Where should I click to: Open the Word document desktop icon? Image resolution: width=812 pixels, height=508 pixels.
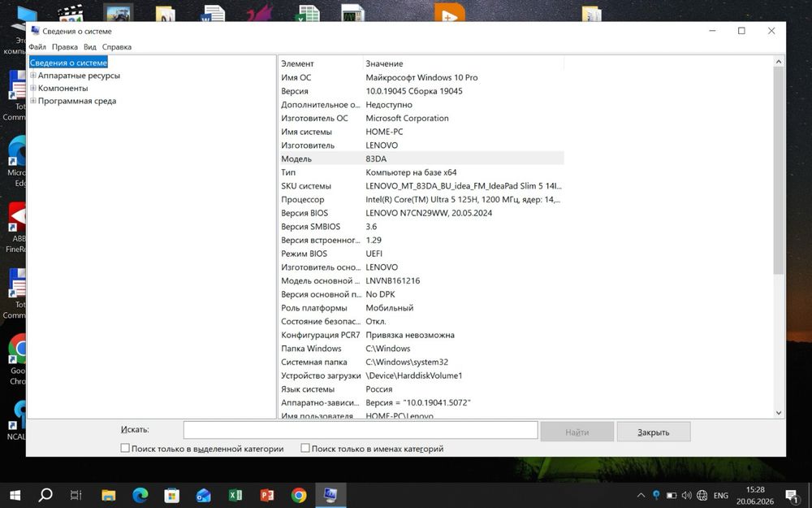pyautogui.click(x=213, y=13)
